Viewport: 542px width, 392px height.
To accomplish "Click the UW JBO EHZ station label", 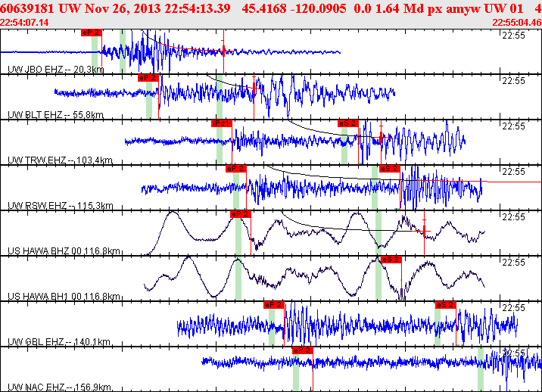I will click(x=56, y=70).
